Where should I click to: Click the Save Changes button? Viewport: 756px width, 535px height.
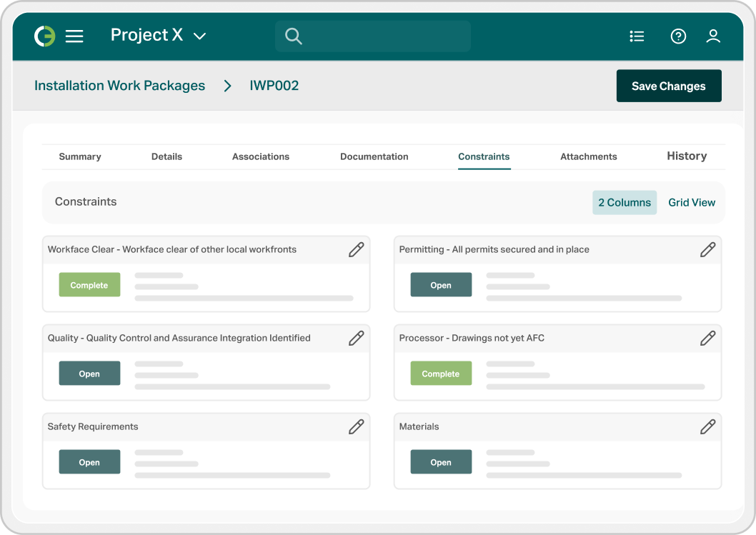click(x=669, y=86)
